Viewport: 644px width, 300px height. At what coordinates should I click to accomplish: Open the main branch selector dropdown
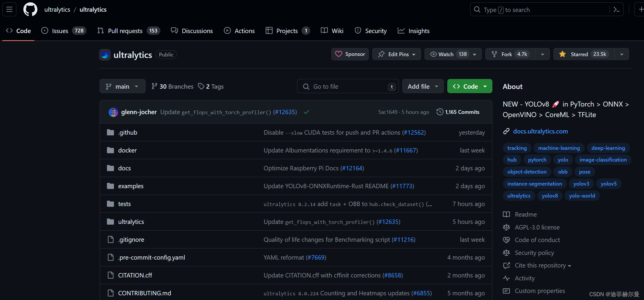pyautogui.click(x=122, y=86)
